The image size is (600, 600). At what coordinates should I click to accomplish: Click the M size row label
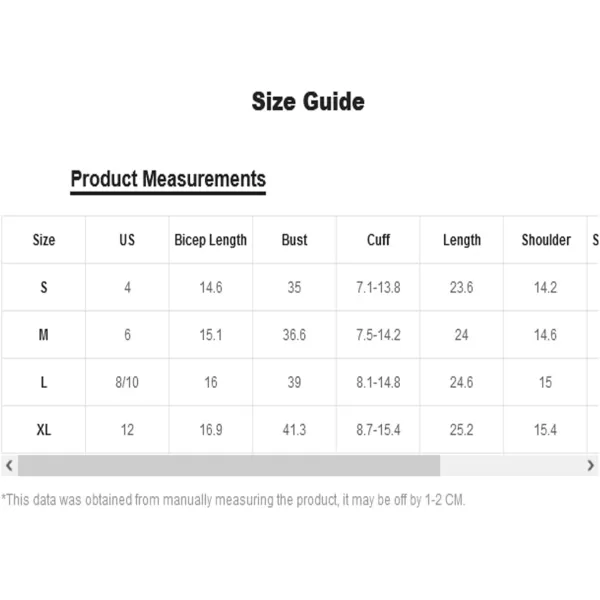(x=44, y=335)
